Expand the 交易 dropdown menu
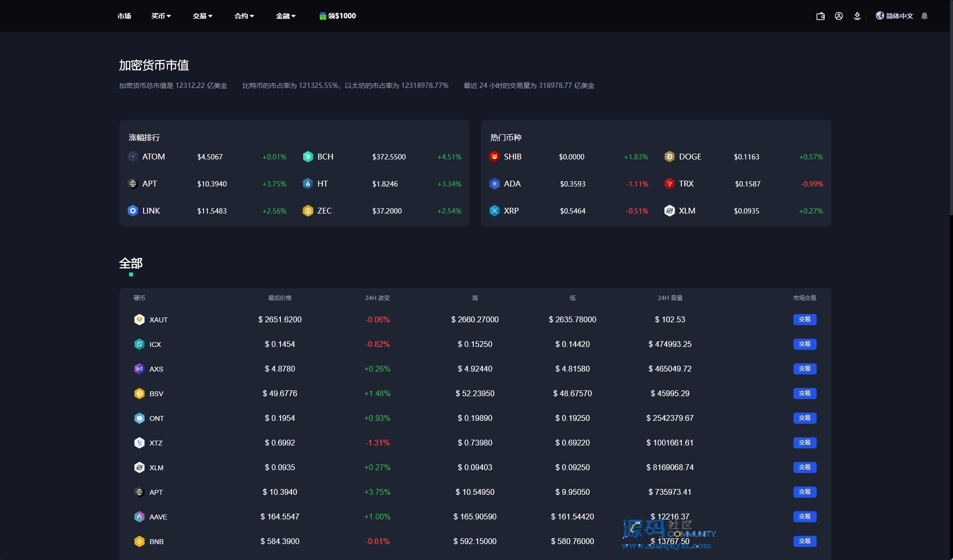The height and width of the screenshot is (560, 953). 203,16
